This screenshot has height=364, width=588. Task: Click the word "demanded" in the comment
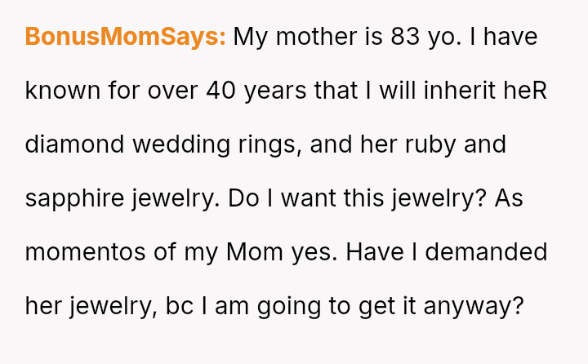[483, 251]
